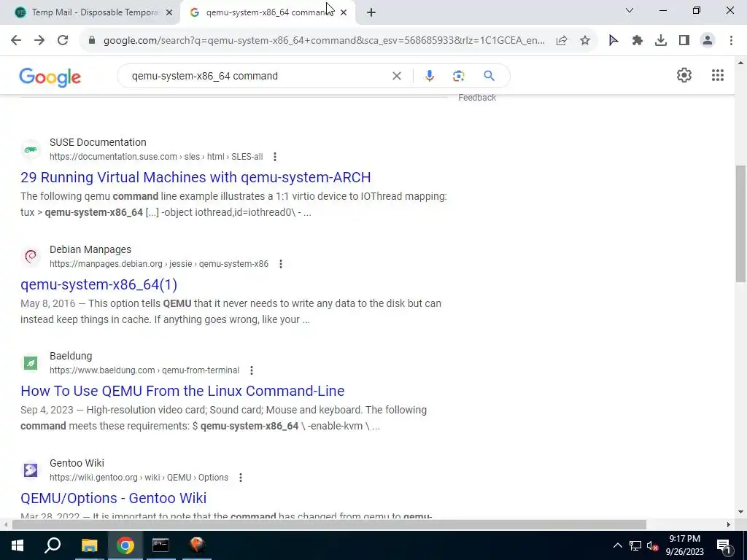Viewport: 747px width, 560px height.
Task: Open the qemu-system-x86_64(1) manpage result
Action: pyautogui.click(x=98, y=284)
